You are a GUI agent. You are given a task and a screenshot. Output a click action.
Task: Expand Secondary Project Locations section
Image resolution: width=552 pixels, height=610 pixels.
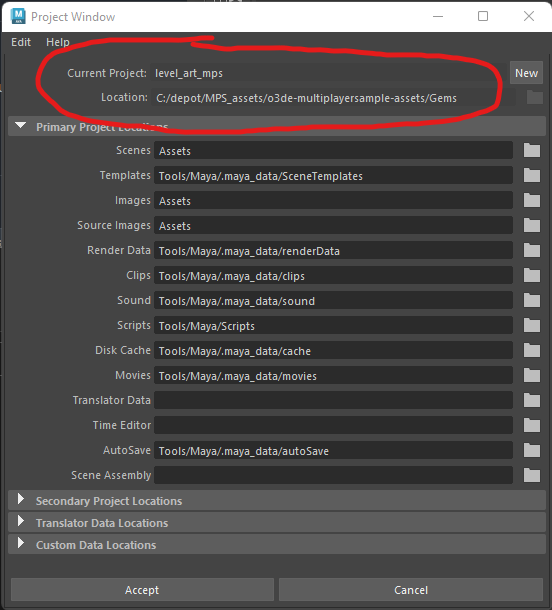[21, 500]
